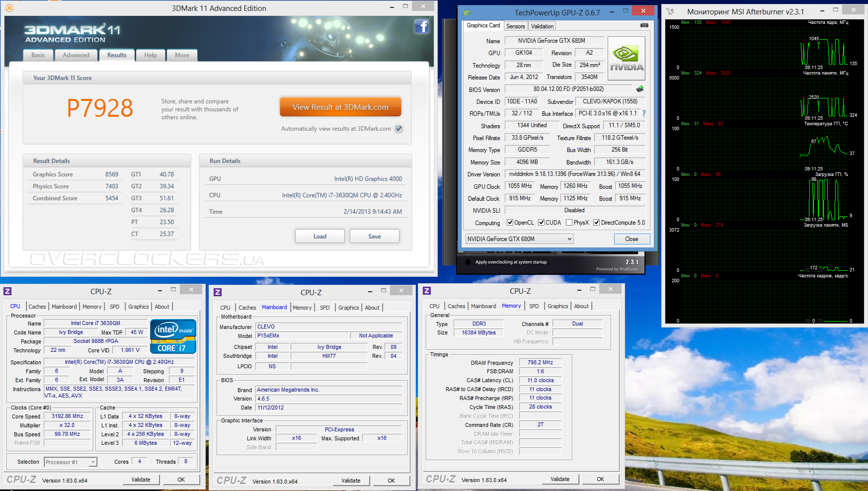Viewport: 868px width, 491px height.
Task: Click the Memory Size 4096 MB field
Action: tap(527, 162)
